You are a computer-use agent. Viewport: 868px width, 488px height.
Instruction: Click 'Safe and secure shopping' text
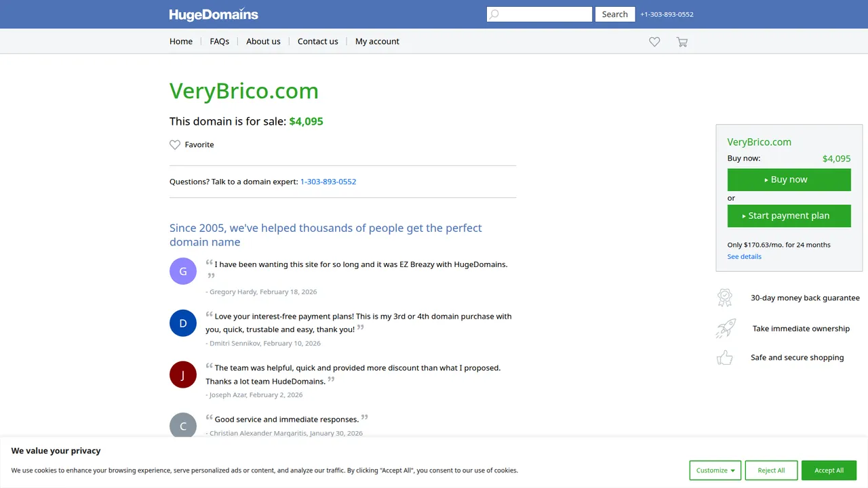(797, 357)
